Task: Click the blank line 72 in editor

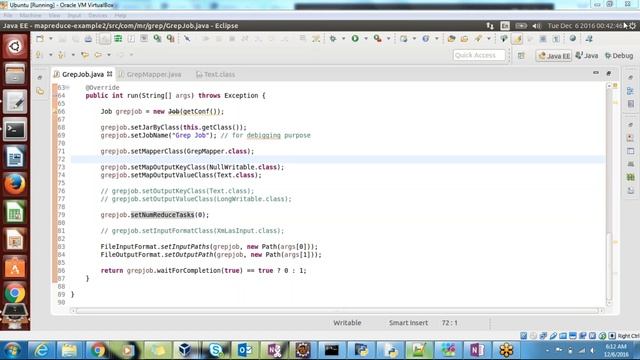Action: click(338, 159)
